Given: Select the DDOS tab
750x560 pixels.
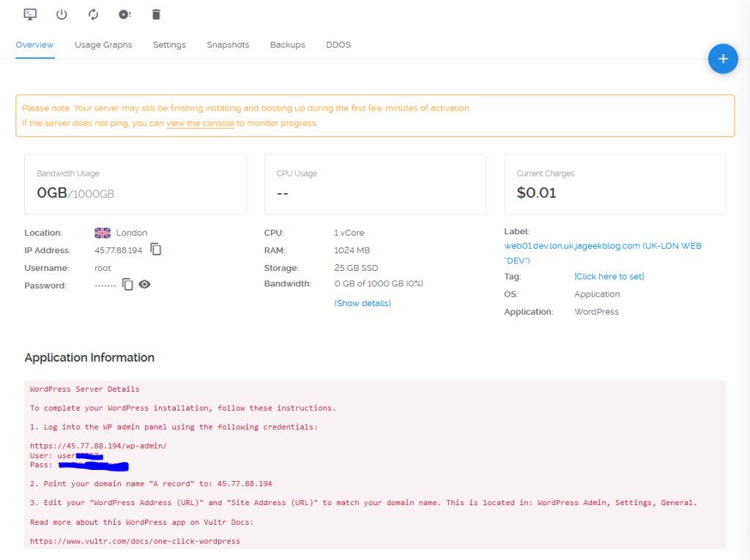Looking at the screenshot, I should tap(338, 45).
